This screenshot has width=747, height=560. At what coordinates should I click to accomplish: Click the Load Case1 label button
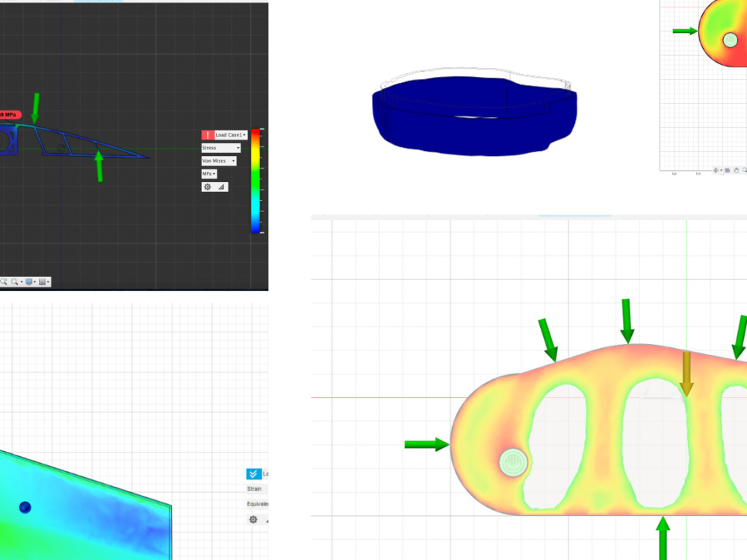pyautogui.click(x=229, y=134)
